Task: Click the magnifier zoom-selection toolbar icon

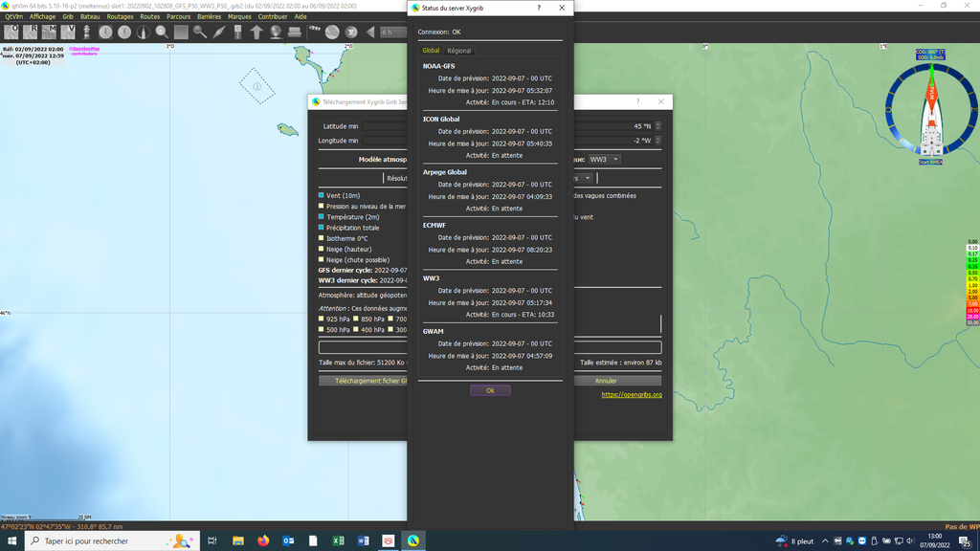Action: coord(162,32)
